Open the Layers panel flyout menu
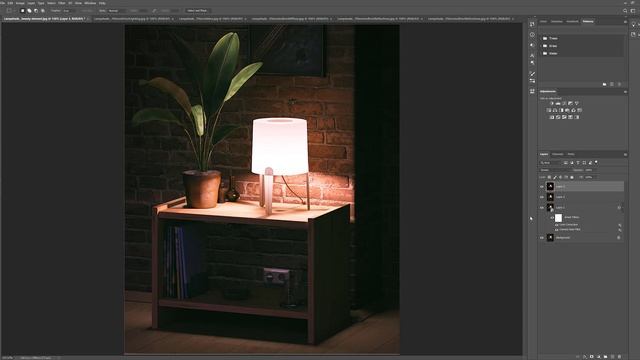The width and height of the screenshot is (640, 360). point(625,155)
